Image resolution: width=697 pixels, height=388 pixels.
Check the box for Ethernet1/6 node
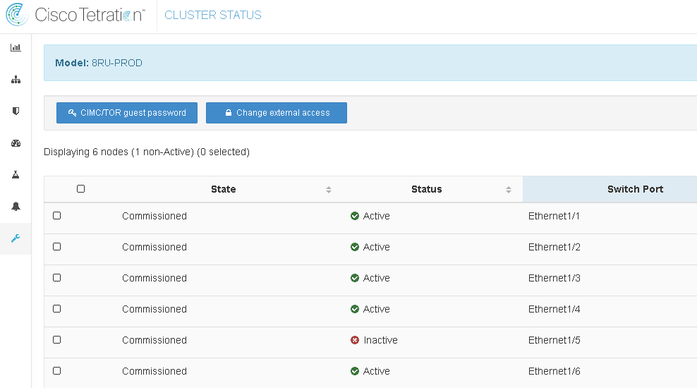coord(57,371)
